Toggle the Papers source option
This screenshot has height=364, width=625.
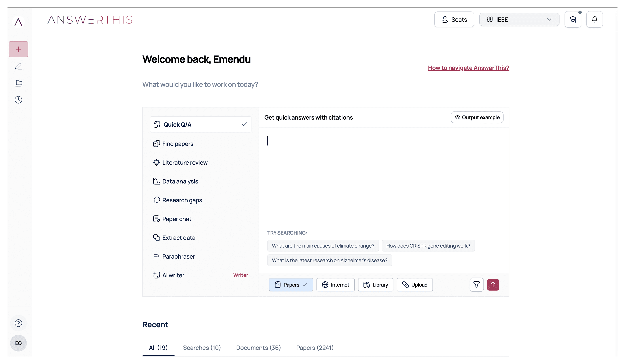(x=291, y=285)
